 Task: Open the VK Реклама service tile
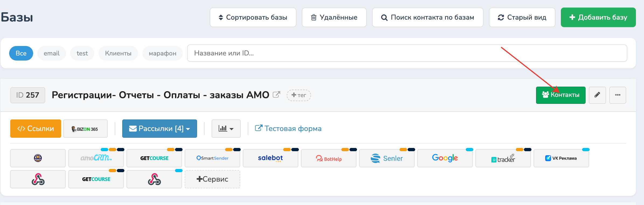(561, 158)
